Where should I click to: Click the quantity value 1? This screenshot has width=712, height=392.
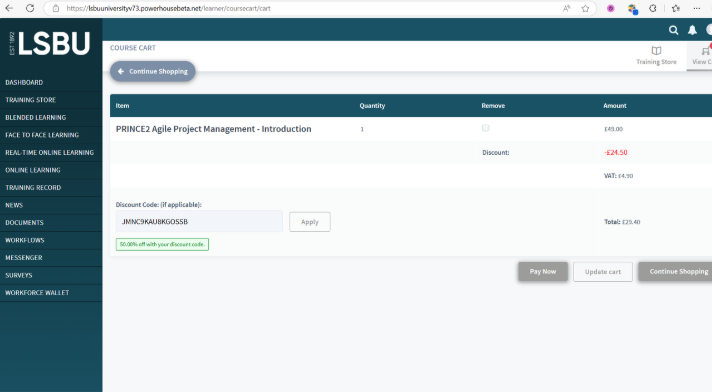[x=362, y=129]
